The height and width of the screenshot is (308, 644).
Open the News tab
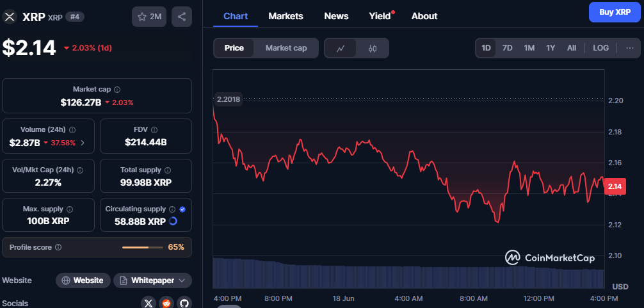point(336,16)
